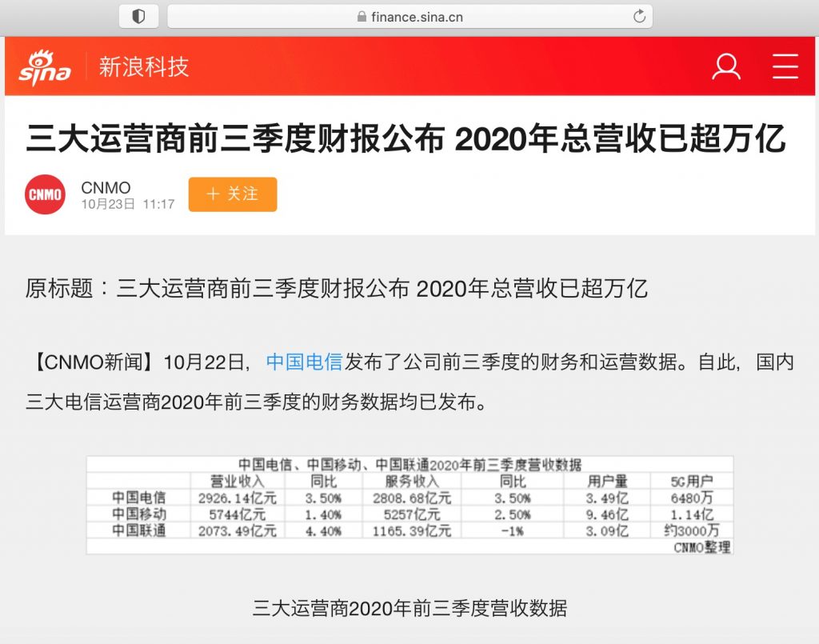Click the table header 5G用户
The height and width of the screenshot is (644, 819).
point(692,481)
